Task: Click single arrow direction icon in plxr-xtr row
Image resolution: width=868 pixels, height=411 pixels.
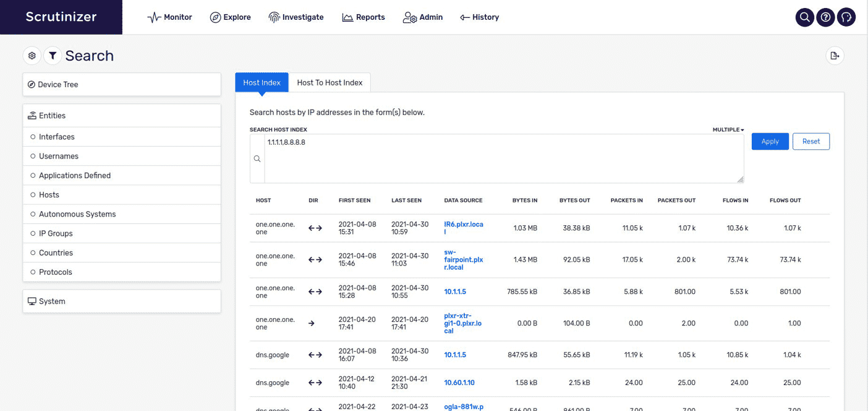Action: (x=312, y=323)
